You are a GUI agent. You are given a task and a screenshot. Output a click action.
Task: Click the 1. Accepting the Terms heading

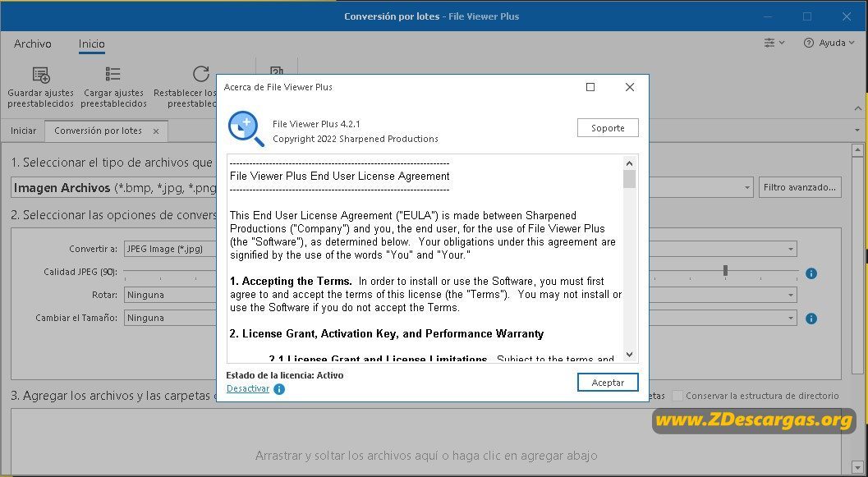click(x=292, y=281)
